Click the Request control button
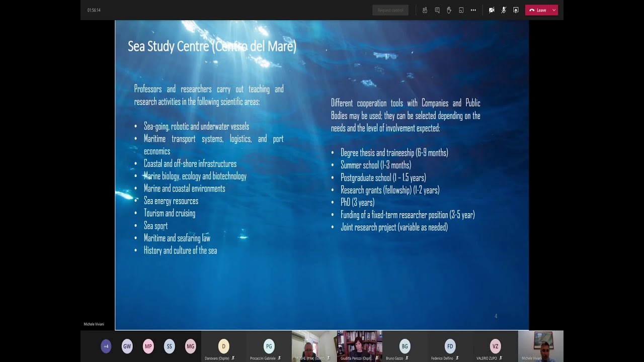 coord(390,10)
